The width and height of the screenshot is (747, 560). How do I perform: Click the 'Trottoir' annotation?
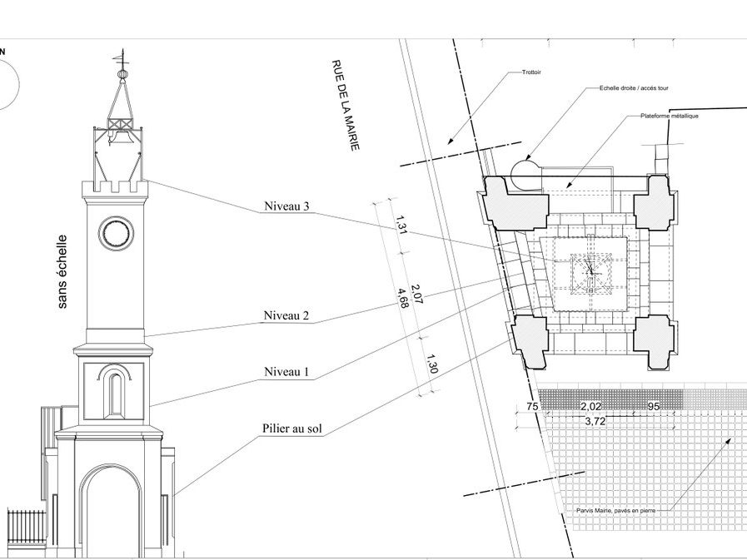[x=531, y=73]
